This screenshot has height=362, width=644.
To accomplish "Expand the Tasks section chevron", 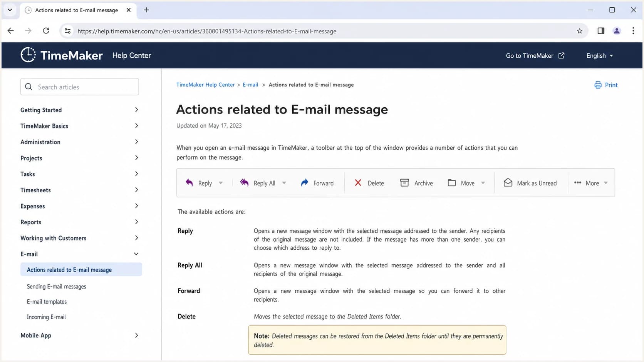I will coord(136,174).
